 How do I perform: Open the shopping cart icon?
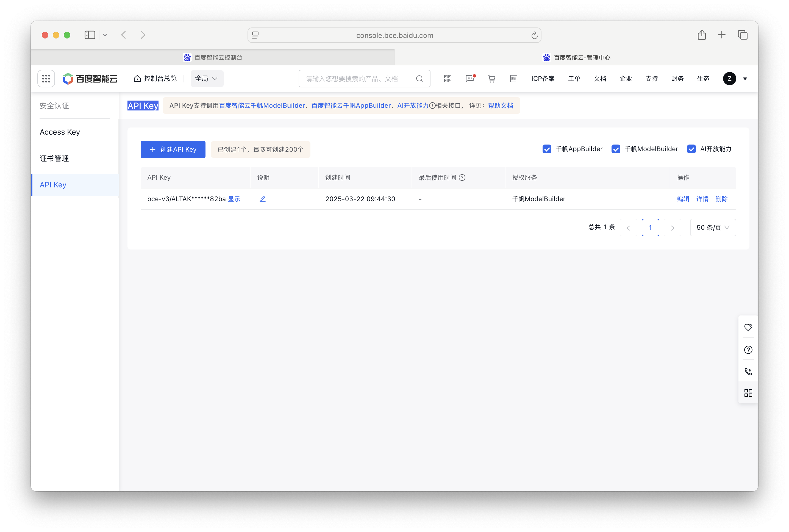(x=491, y=78)
